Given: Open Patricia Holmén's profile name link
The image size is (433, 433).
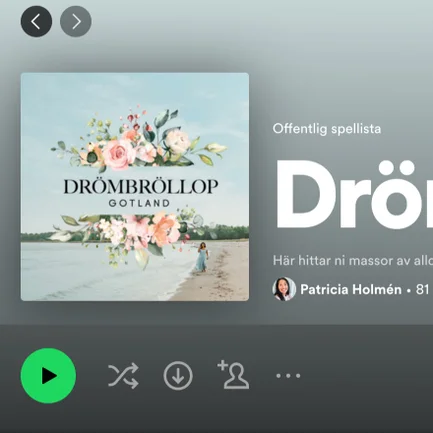Looking at the screenshot, I should tap(351, 289).
